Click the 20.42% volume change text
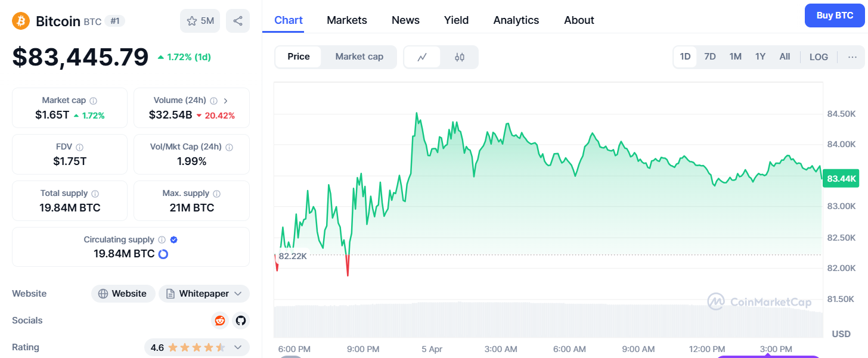This screenshot has width=868, height=358. (x=220, y=116)
